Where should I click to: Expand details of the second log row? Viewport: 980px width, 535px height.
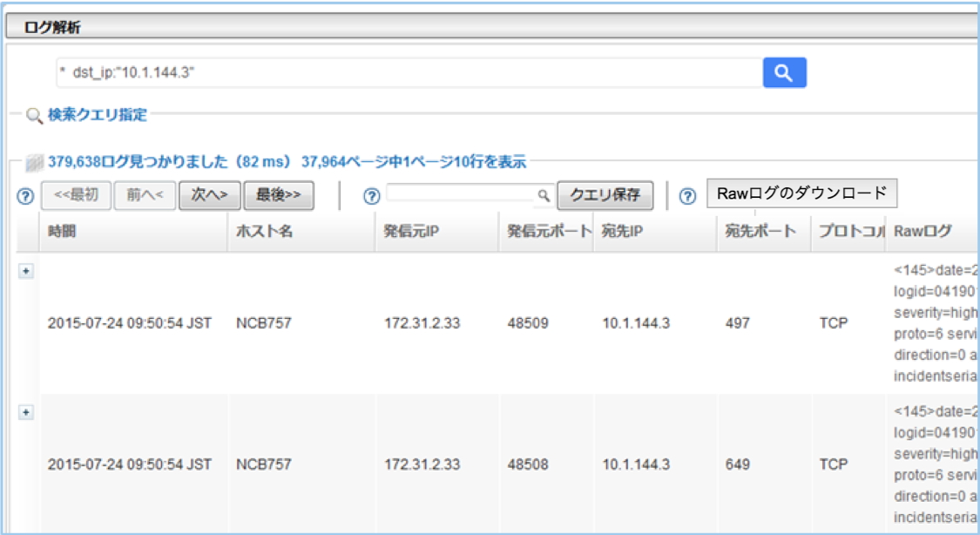[24, 413]
